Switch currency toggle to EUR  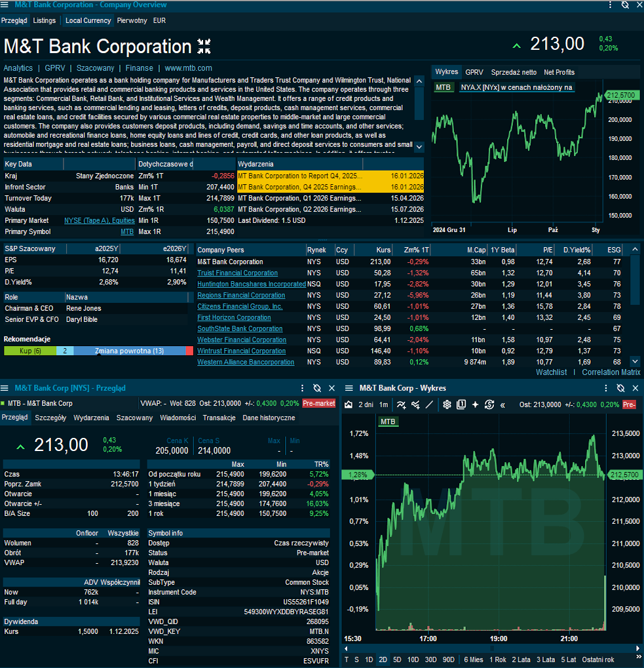159,20
